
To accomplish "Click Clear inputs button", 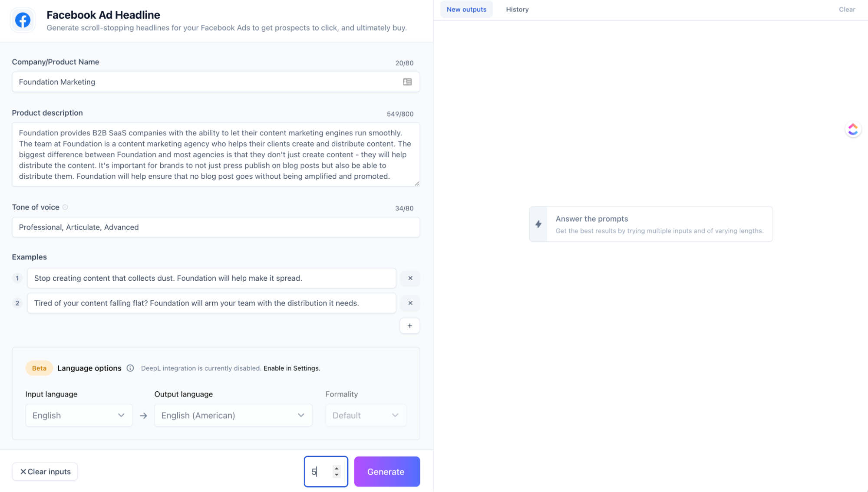I will coord(45,472).
